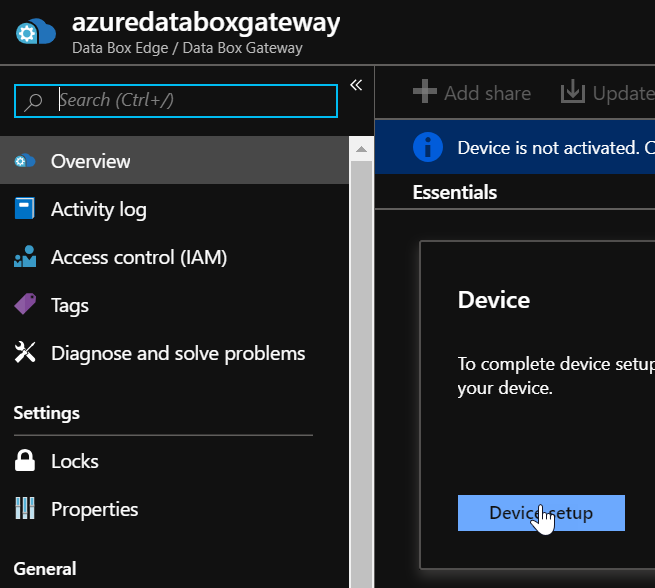Click the blue info icon in banner

(x=427, y=147)
